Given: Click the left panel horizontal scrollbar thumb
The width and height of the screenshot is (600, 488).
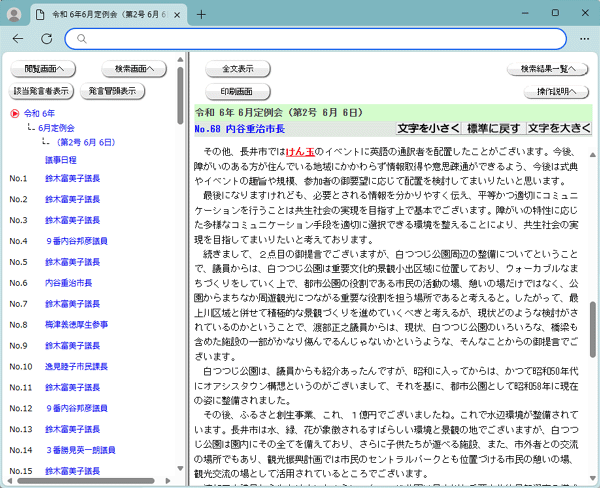Looking at the screenshot, I should pyautogui.click(x=86, y=481).
